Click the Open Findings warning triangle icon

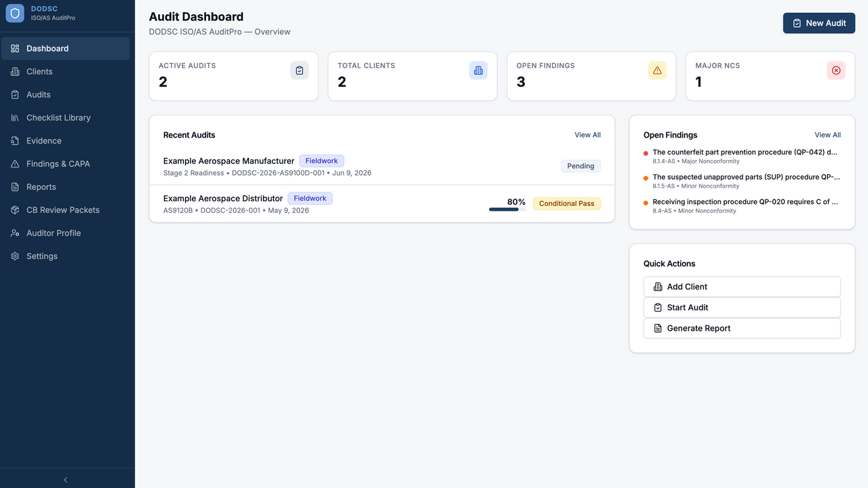(x=657, y=70)
